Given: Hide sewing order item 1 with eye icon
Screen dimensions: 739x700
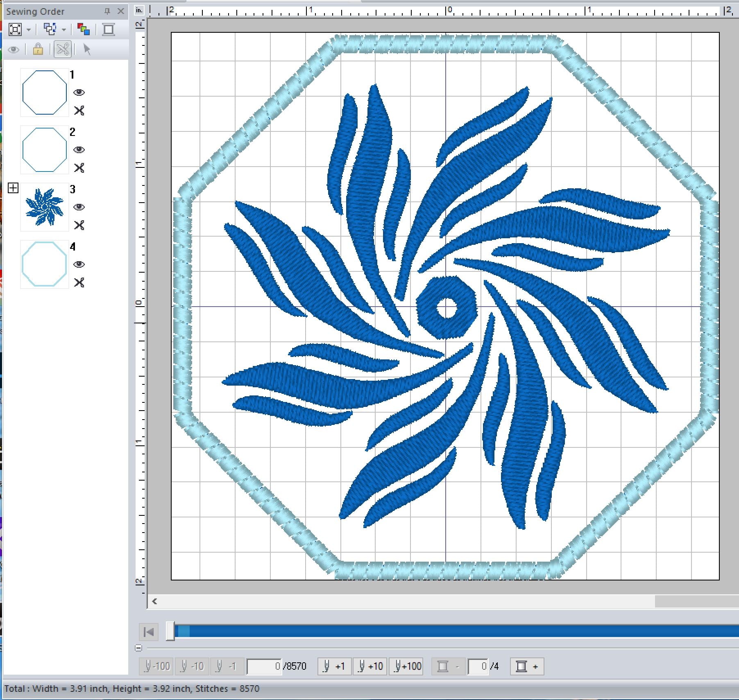Looking at the screenshot, I should (79, 93).
